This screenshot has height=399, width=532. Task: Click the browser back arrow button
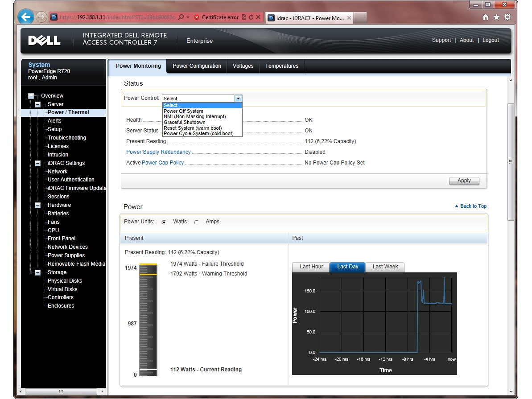[26, 17]
